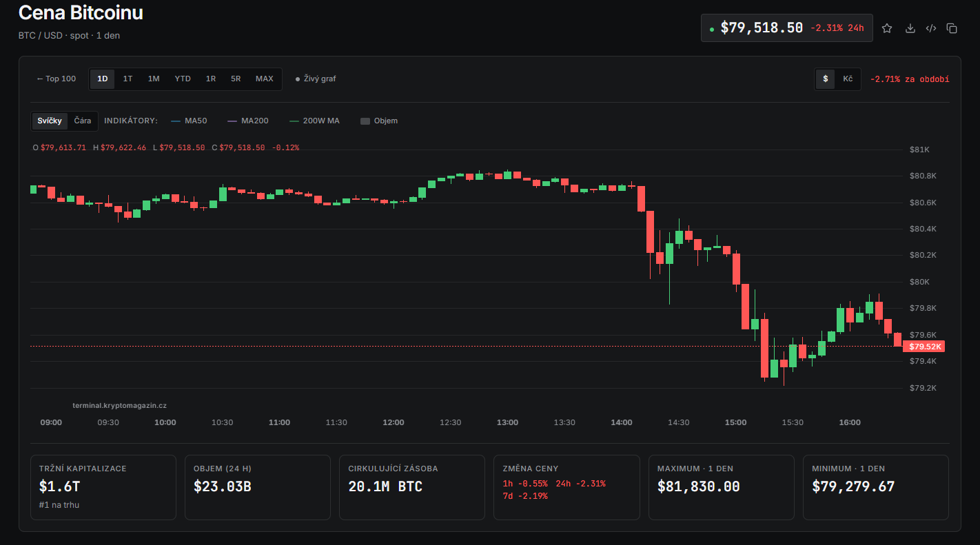Add Bitcoin to favorites with star icon
This screenshot has height=545, width=980.
click(x=887, y=28)
